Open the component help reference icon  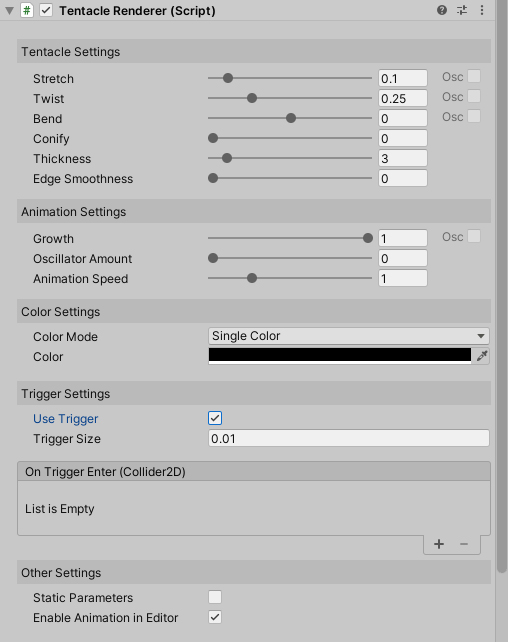(x=442, y=10)
